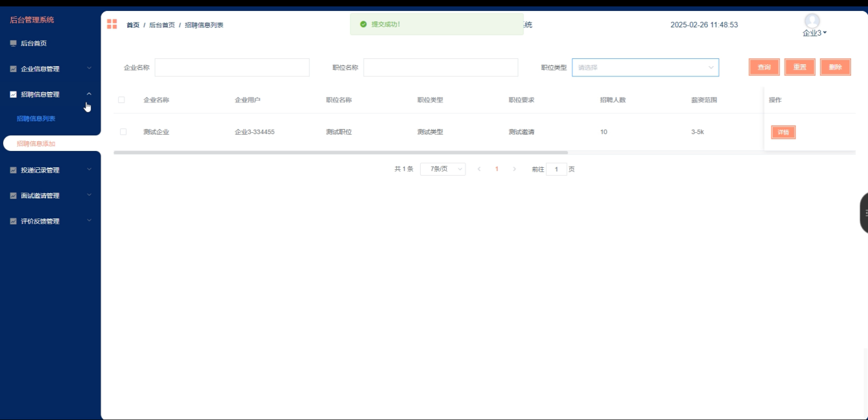The width and height of the screenshot is (868, 420).
Task: Click the 前往 page number input
Action: point(556,169)
